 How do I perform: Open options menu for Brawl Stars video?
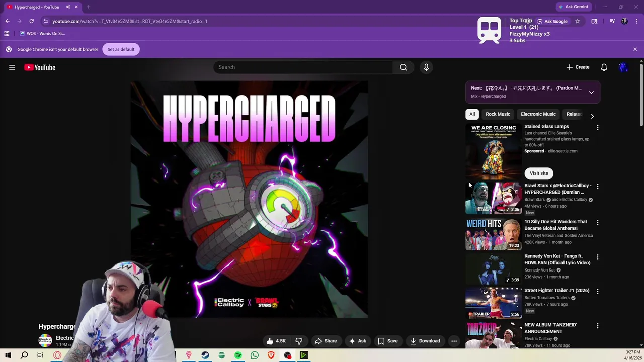coord(597,187)
